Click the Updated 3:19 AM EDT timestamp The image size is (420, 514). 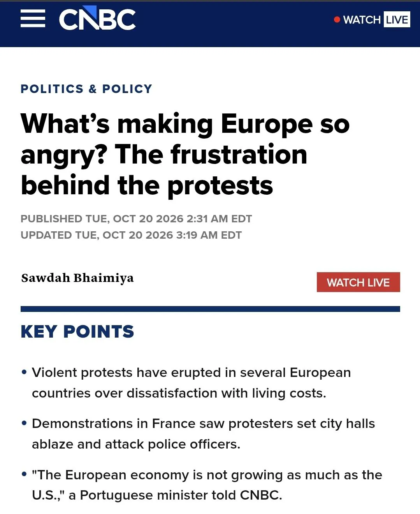pos(131,235)
